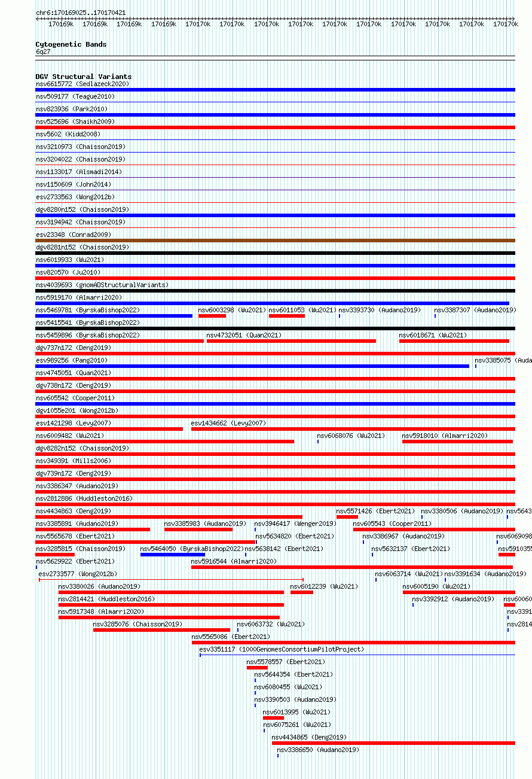The height and width of the screenshot is (779, 532).
Task: Open esv1434662 (Levy2007) variant label
Action: [228, 423]
